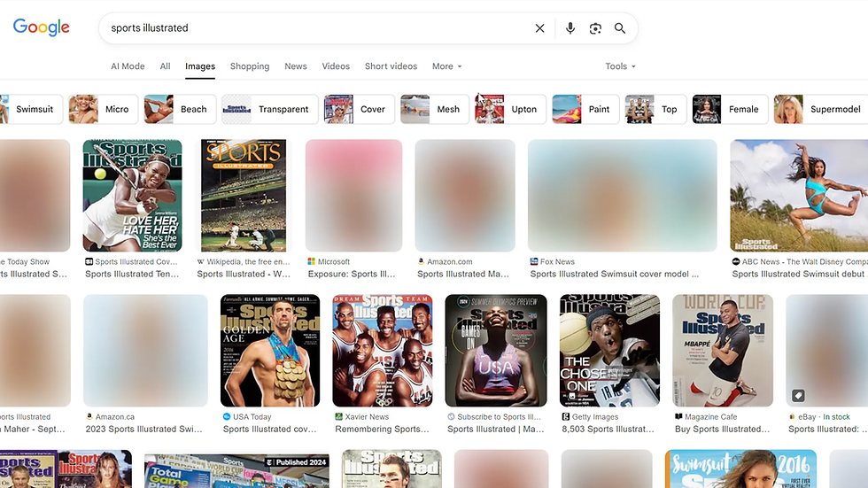Open the World Cup Mbappé cover
The width and height of the screenshot is (868, 488).
tap(723, 350)
